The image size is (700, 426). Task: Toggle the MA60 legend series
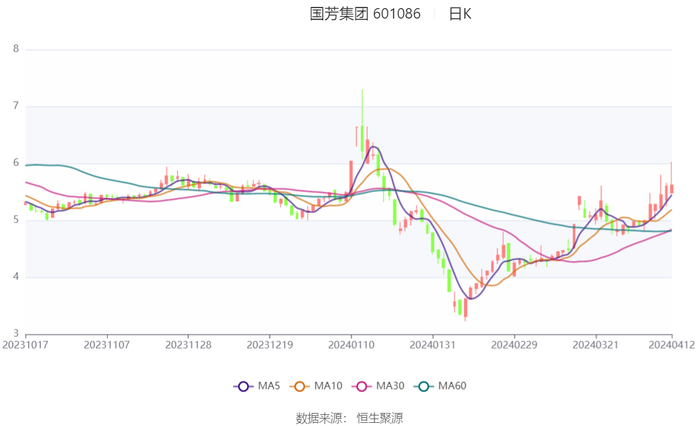440,386
